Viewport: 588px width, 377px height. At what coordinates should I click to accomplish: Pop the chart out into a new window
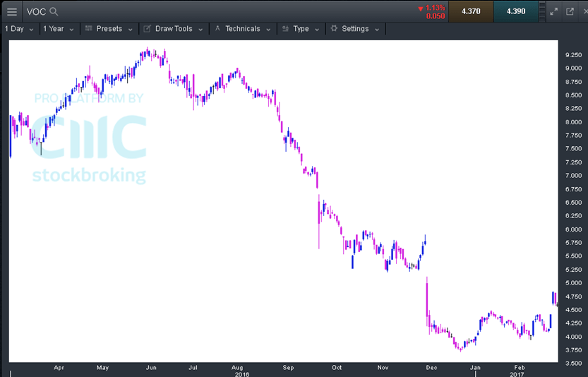pyautogui.click(x=570, y=11)
